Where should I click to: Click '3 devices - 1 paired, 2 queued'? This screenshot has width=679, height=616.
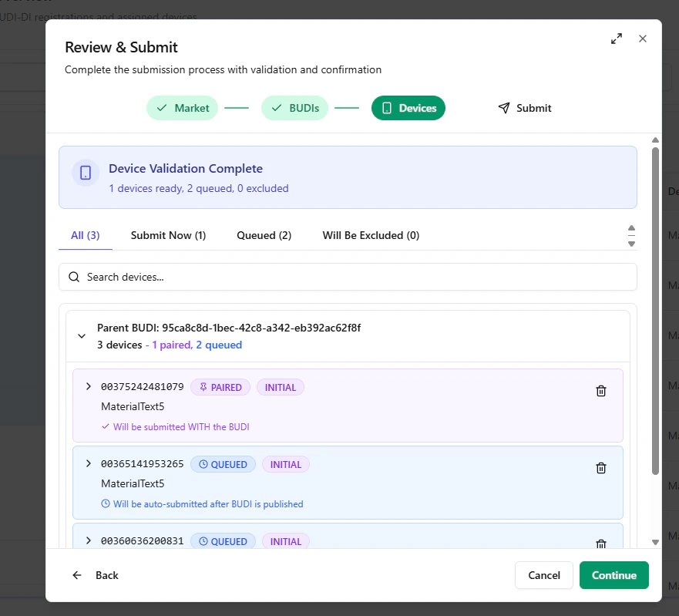[x=170, y=345]
